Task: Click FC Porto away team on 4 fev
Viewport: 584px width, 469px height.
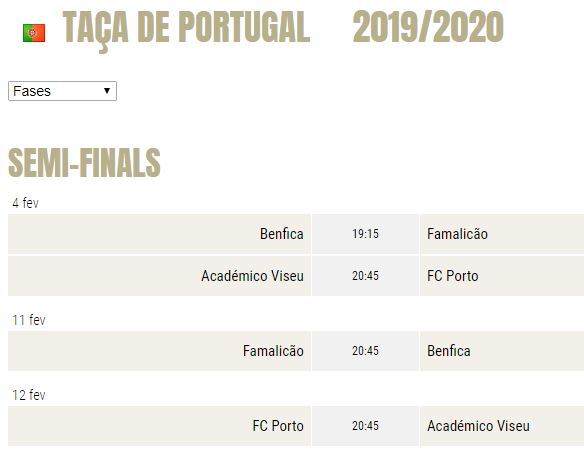Action: [453, 276]
